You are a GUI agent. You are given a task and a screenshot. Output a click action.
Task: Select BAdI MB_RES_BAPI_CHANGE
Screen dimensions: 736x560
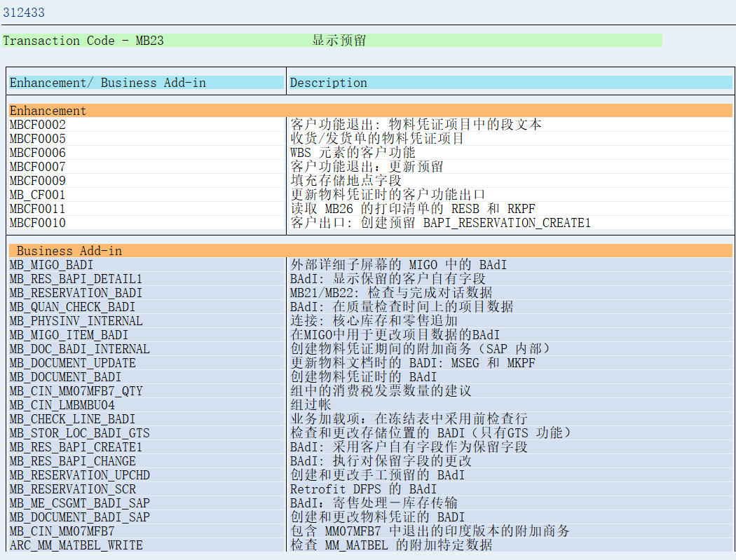[72, 461]
